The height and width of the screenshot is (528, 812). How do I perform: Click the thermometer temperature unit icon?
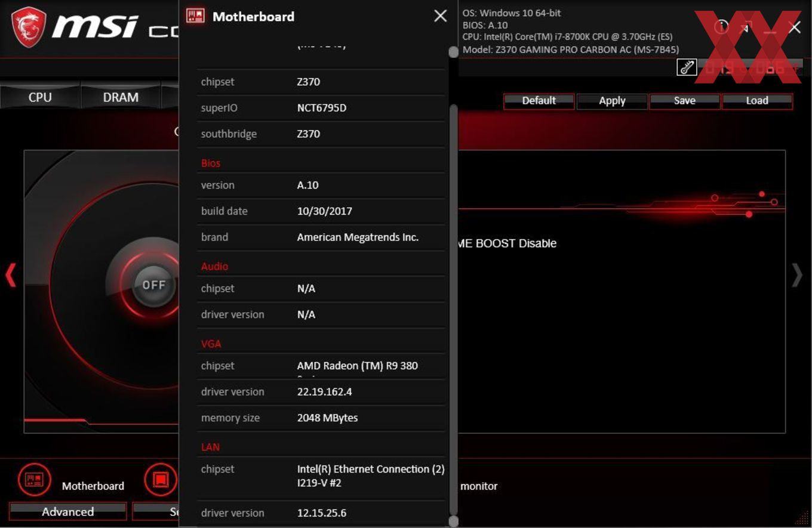(687, 67)
